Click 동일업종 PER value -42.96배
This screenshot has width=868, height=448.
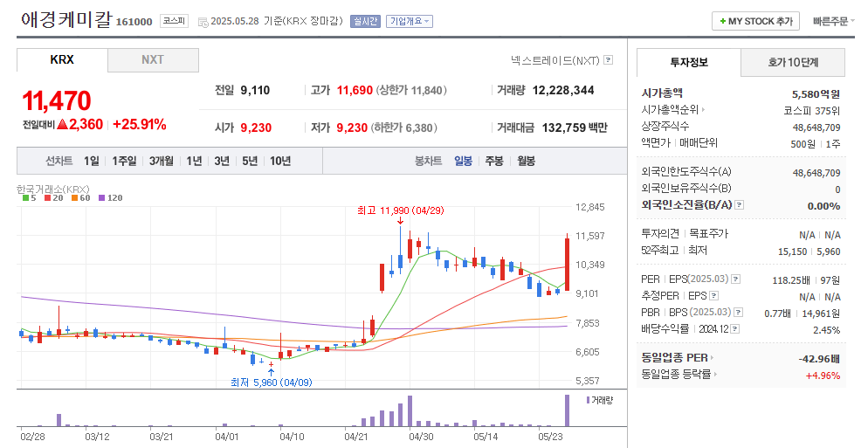[x=819, y=359]
